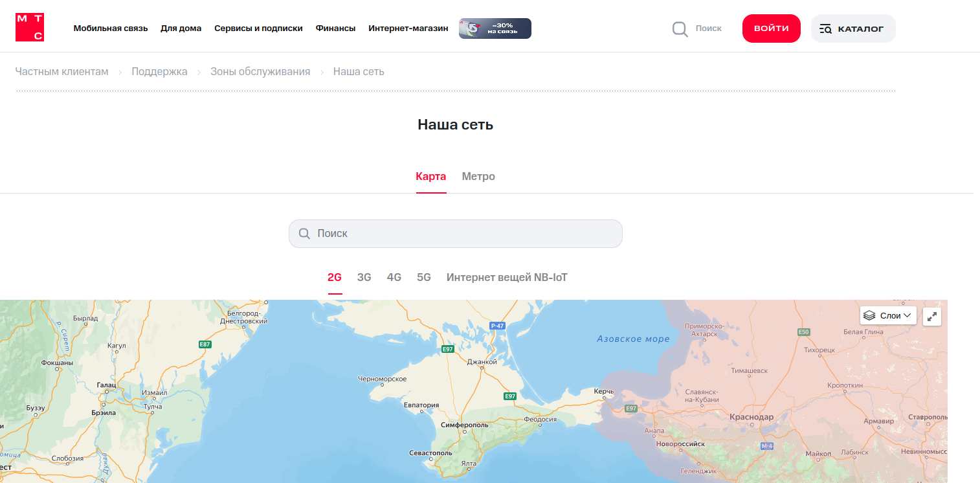Select the 2G coverage tab
Viewport: 980px width, 483px height.
click(335, 278)
